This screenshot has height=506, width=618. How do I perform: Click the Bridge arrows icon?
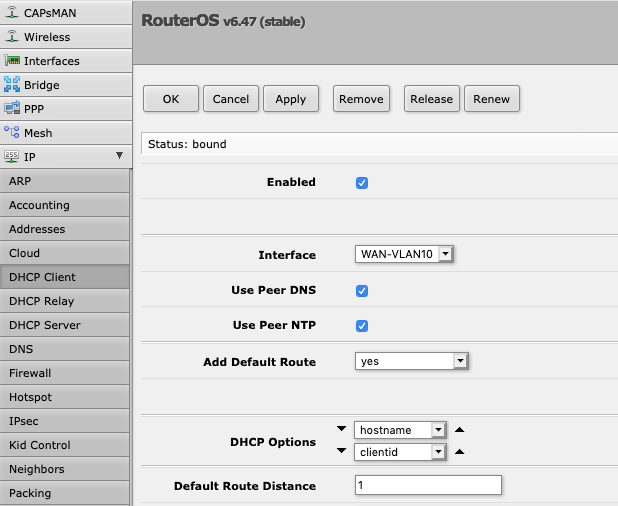12,85
